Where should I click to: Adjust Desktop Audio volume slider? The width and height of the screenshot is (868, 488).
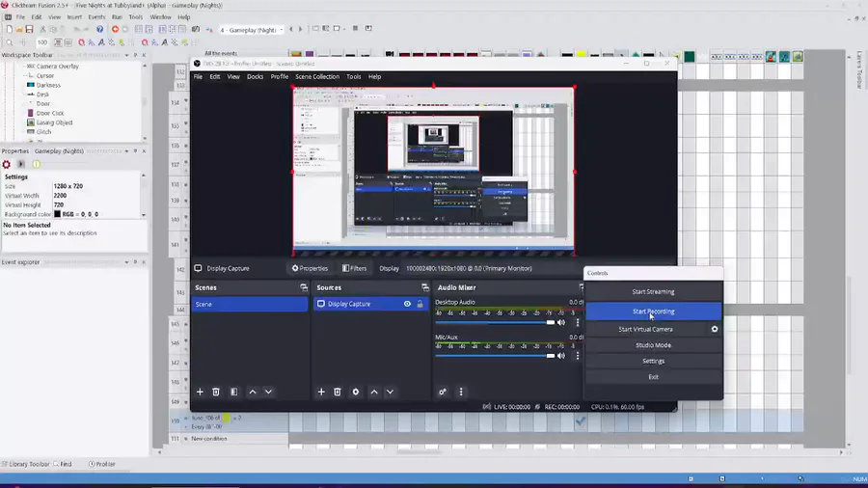pos(495,322)
